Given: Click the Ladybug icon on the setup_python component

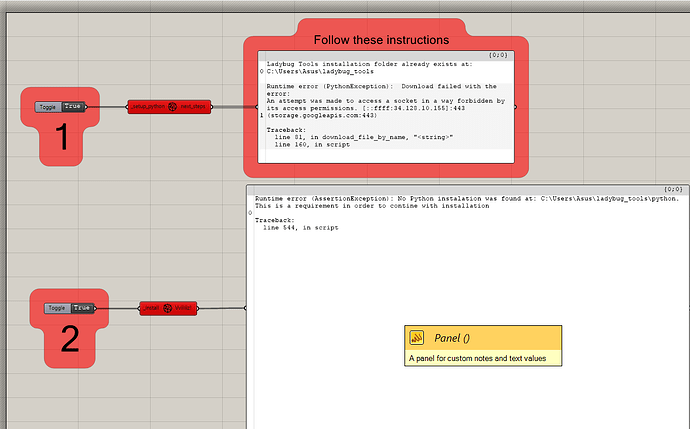Looking at the screenshot, I should pos(172,106).
